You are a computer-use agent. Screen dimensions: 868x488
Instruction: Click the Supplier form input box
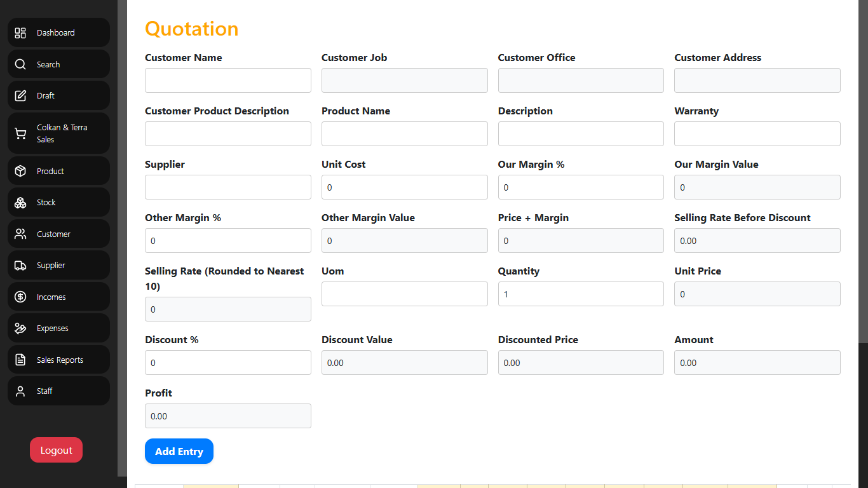228,187
